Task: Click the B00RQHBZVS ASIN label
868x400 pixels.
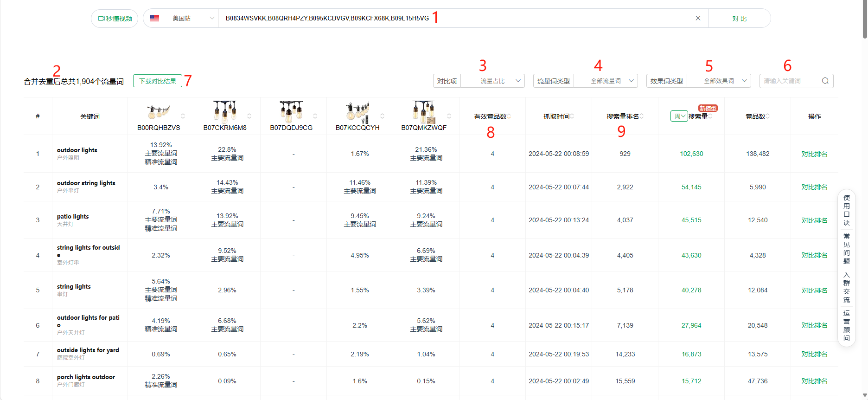Action: [x=159, y=128]
